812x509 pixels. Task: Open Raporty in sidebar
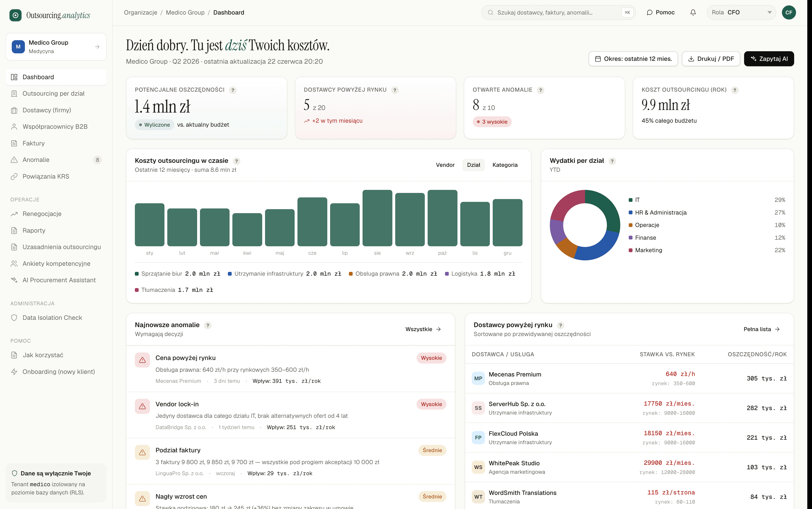[x=56, y=231]
